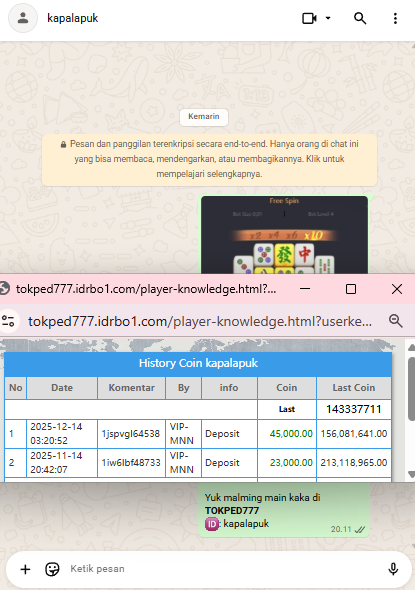Click the Ketik pesan message field

click(224, 569)
